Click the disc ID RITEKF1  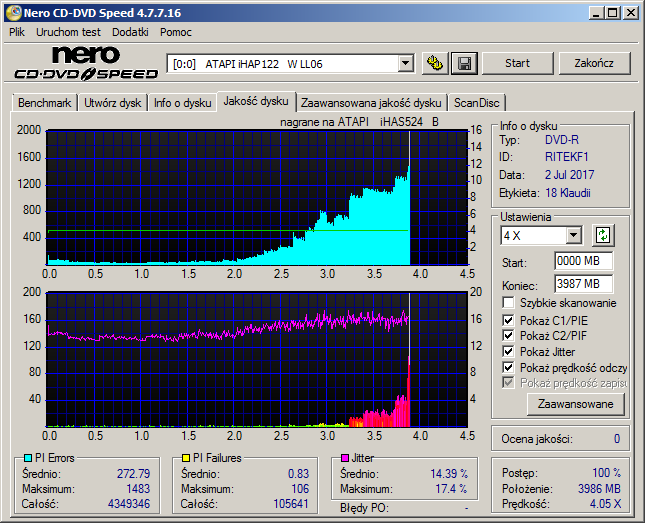coord(567,157)
